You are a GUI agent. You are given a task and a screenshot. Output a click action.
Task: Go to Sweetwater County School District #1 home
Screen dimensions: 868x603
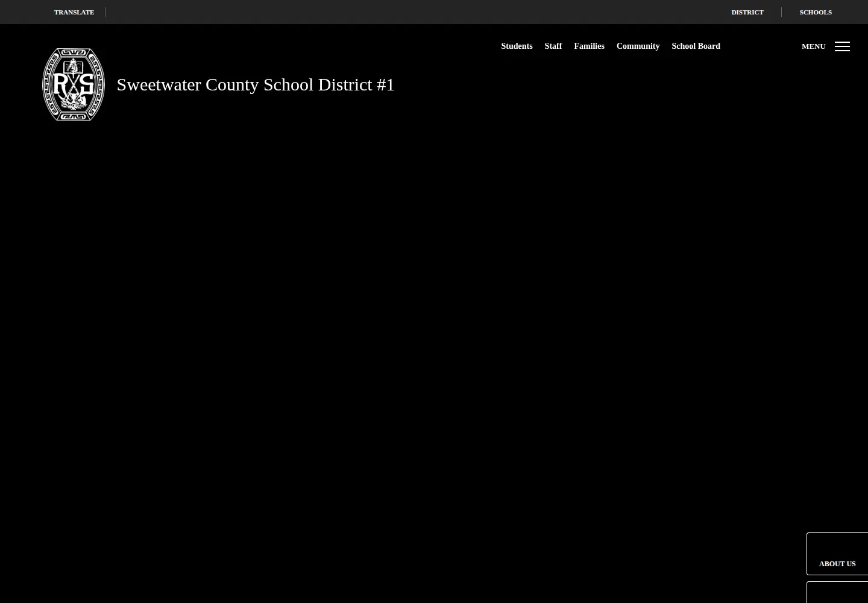[256, 84]
